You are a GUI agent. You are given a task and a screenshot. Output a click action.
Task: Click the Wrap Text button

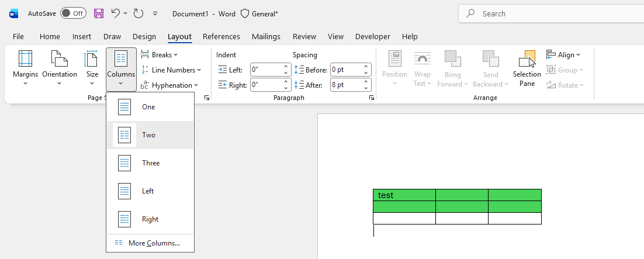[422, 68]
